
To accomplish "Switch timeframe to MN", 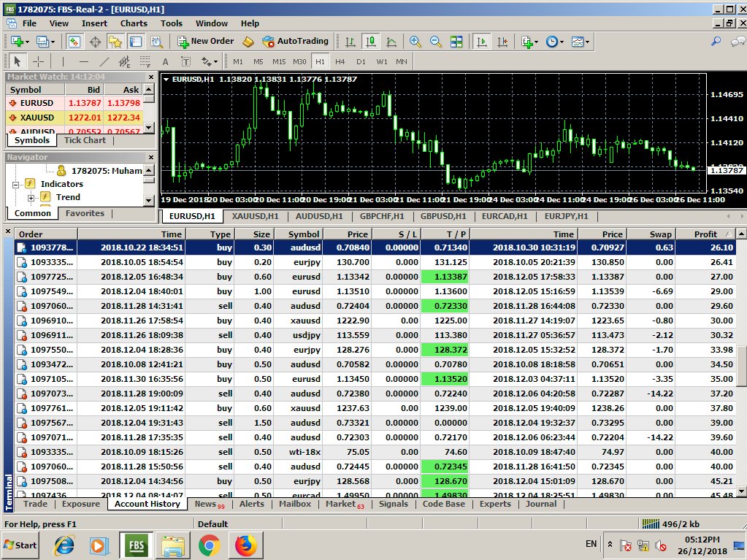I will [402, 61].
